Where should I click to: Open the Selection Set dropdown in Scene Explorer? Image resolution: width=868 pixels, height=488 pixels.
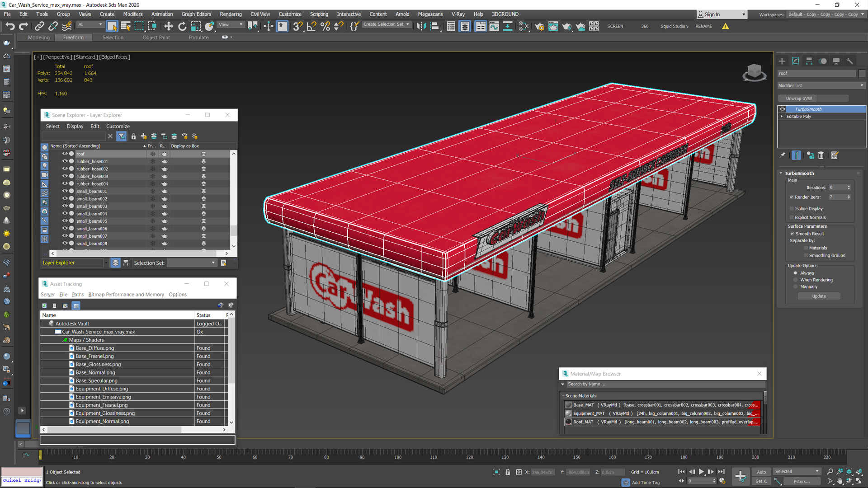192,263
